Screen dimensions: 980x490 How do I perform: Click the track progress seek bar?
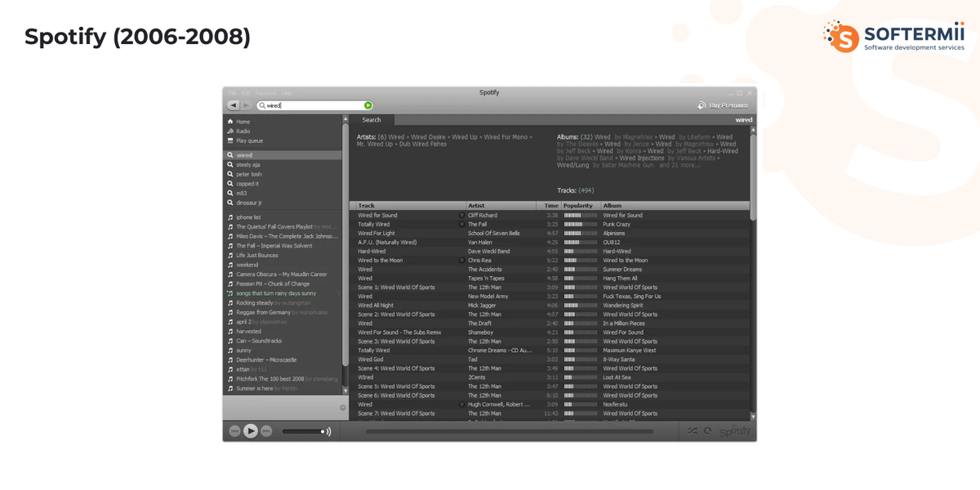[x=509, y=431]
